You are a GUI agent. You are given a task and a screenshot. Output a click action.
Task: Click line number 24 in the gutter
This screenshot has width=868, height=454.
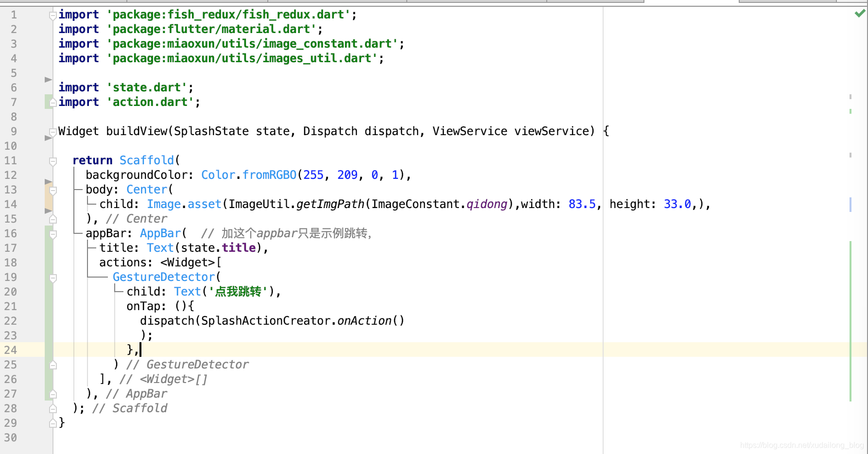click(x=11, y=350)
